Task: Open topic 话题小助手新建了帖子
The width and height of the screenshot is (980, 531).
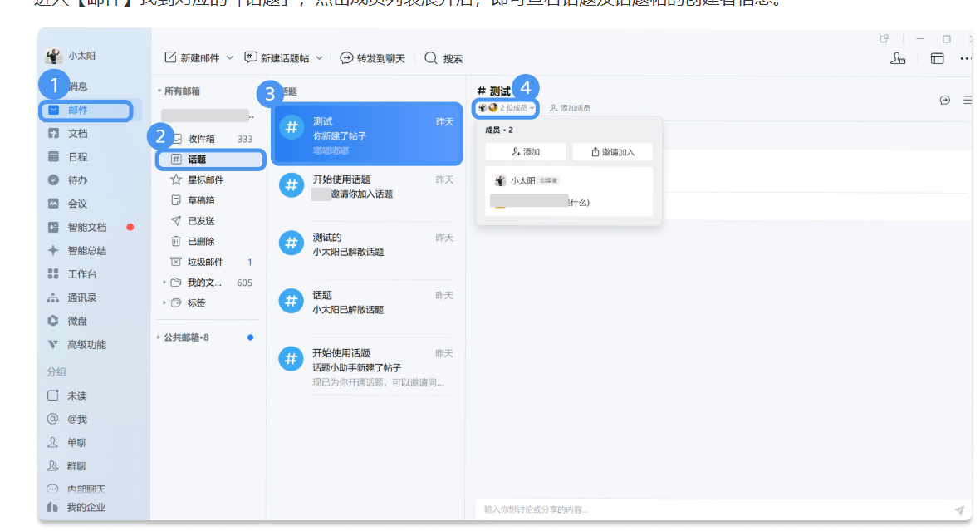Action: (x=367, y=368)
